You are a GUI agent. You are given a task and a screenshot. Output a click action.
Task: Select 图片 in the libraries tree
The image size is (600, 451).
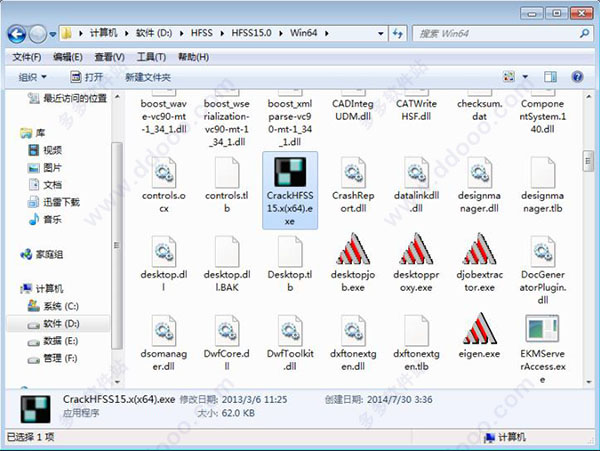tap(44, 168)
